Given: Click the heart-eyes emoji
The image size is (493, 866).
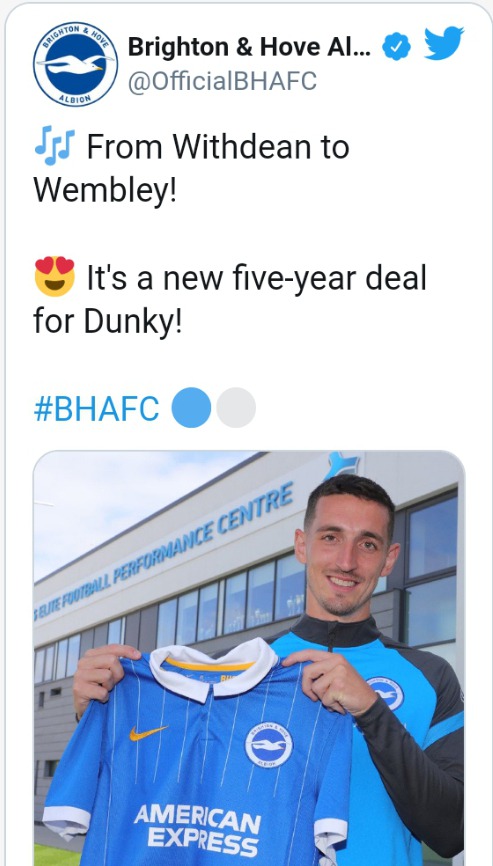Looking at the screenshot, I should click(54, 277).
